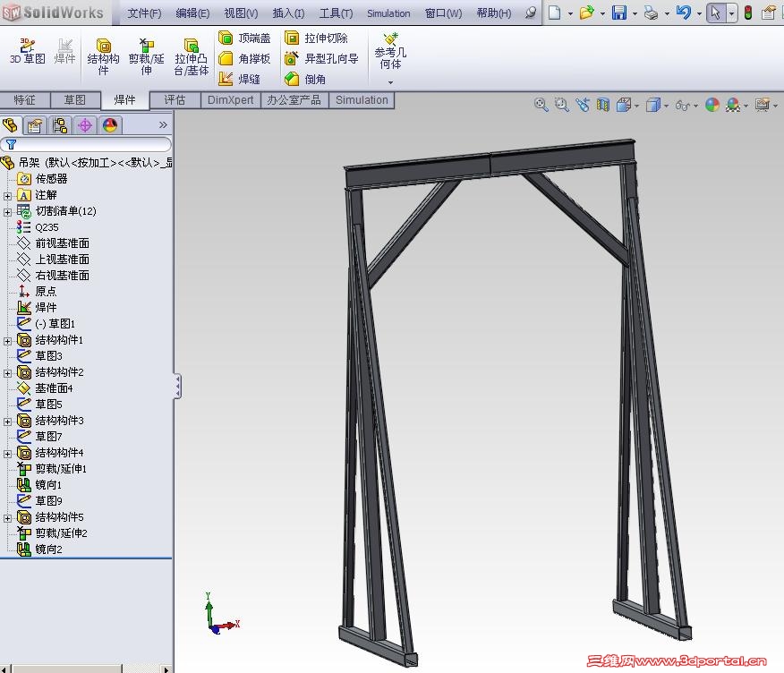The width and height of the screenshot is (784, 673).
Task: Open the Reference Geometry dropdown arrow
Action: point(390,82)
